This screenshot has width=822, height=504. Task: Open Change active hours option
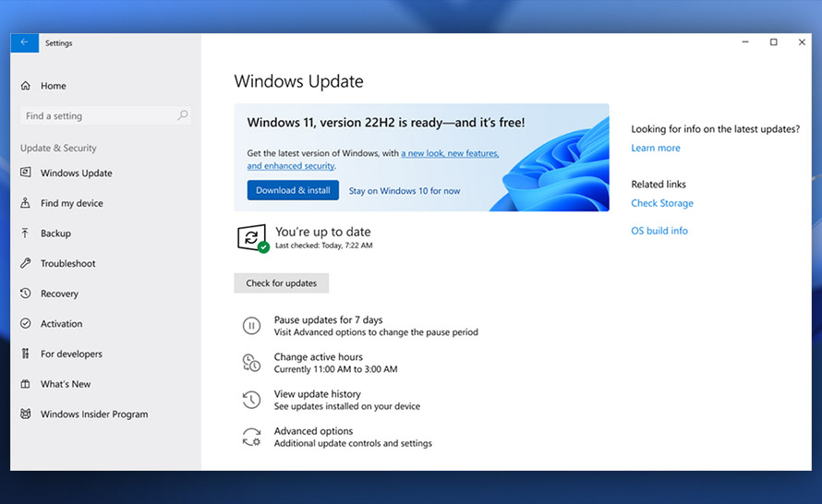point(319,357)
